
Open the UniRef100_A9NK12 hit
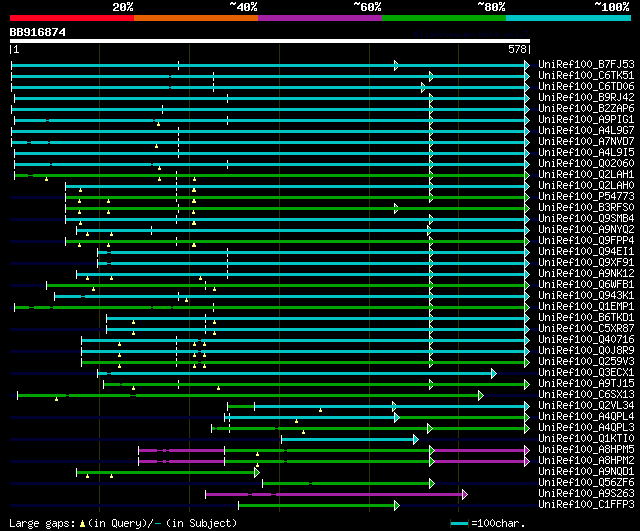tap(586, 274)
